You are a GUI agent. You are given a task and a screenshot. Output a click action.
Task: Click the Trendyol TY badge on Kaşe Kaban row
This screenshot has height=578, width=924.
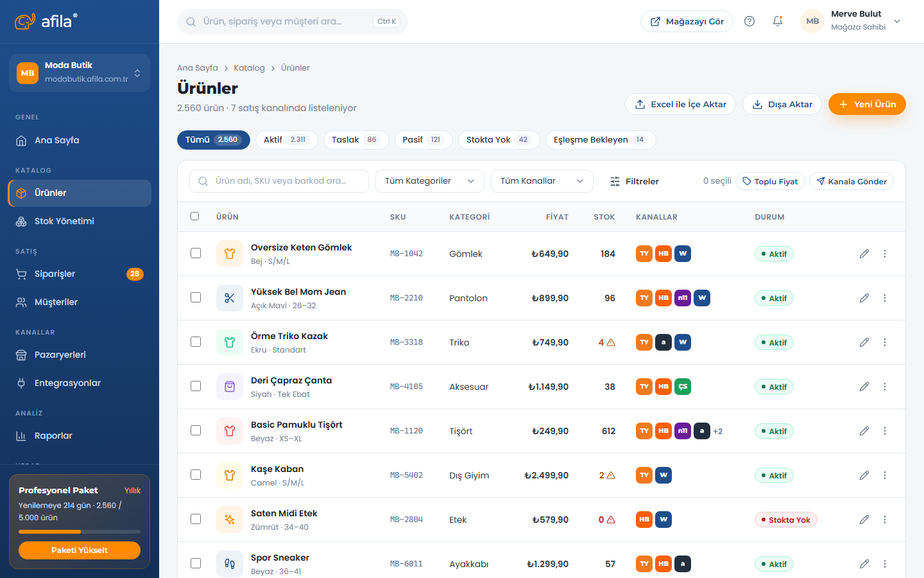644,475
